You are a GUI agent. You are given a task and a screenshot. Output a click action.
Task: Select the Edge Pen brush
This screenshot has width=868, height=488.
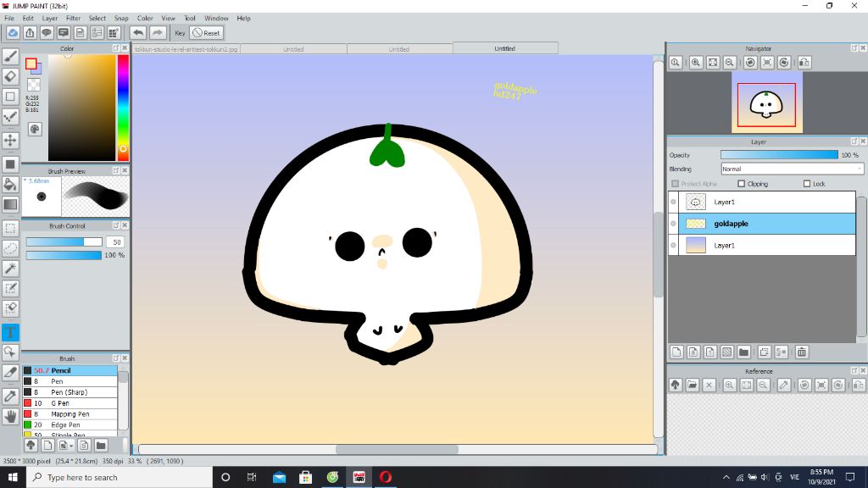pos(70,425)
